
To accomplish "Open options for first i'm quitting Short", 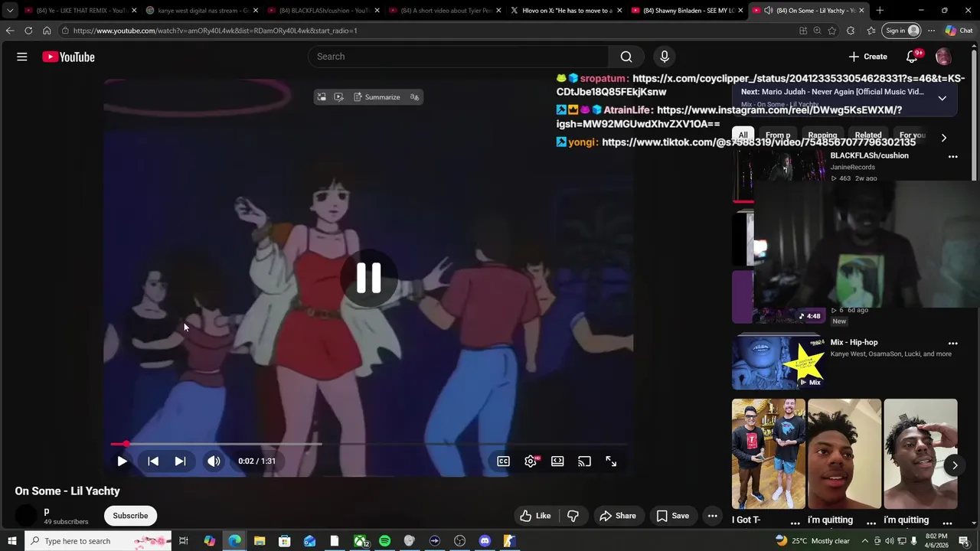I will click(871, 523).
